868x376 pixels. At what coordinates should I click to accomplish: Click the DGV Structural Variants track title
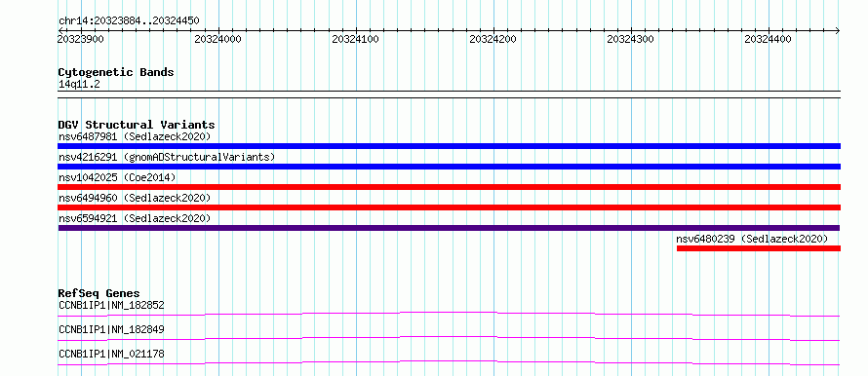(137, 125)
